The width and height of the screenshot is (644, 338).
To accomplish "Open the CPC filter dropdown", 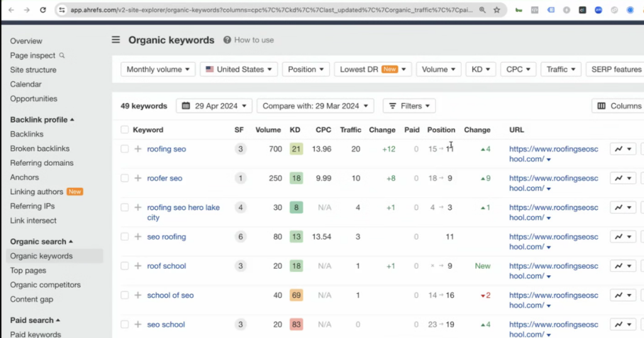I will (518, 69).
